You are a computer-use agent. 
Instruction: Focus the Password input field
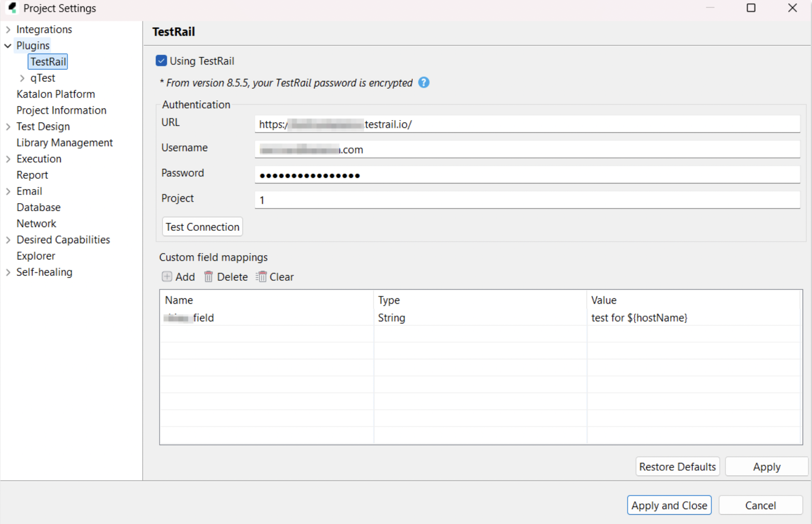pyautogui.click(x=527, y=175)
